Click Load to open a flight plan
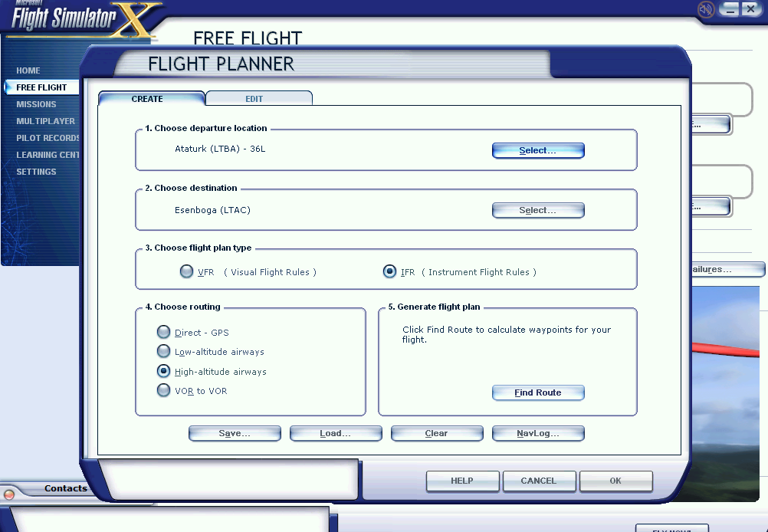Image resolution: width=768 pixels, height=532 pixels. point(336,433)
